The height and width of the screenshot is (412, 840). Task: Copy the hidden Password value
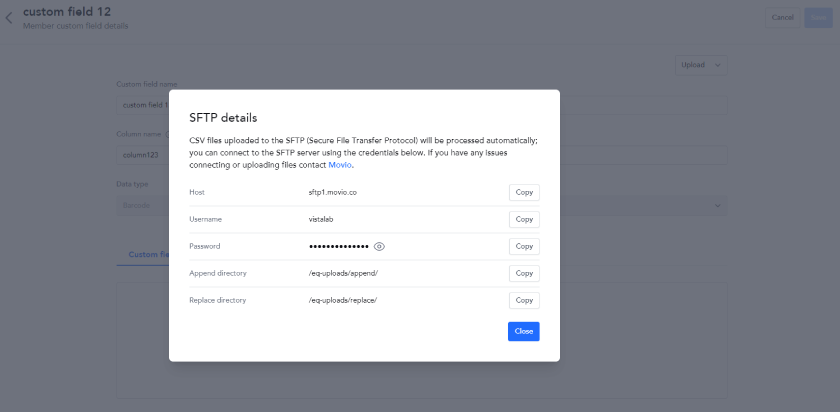[x=524, y=246]
